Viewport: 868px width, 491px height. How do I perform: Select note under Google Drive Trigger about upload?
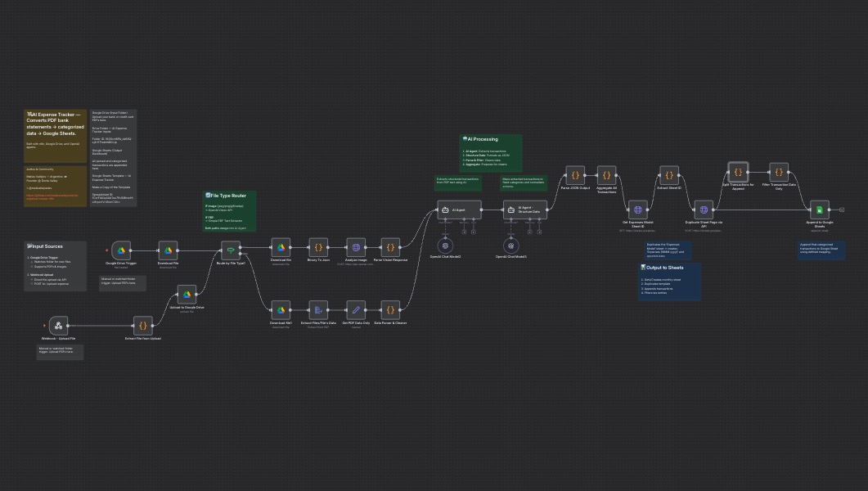(x=123, y=283)
